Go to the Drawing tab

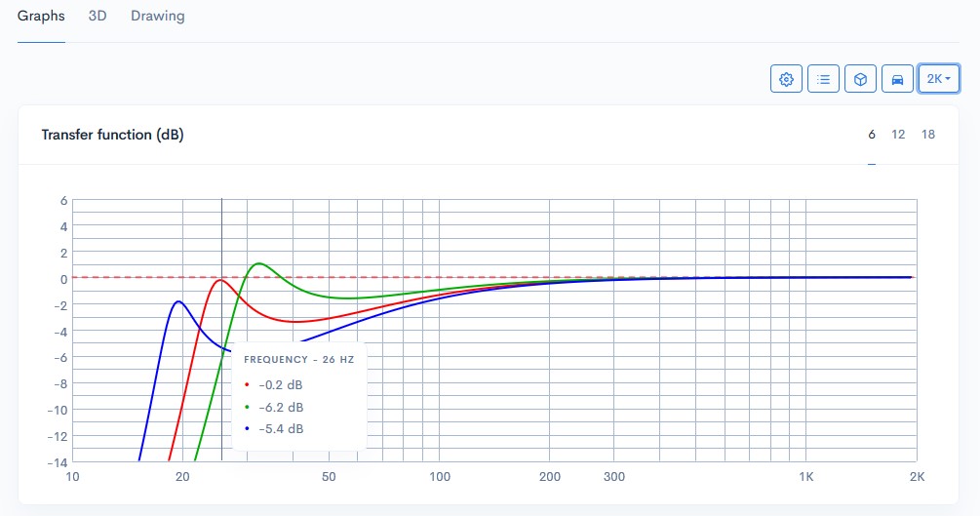157,17
